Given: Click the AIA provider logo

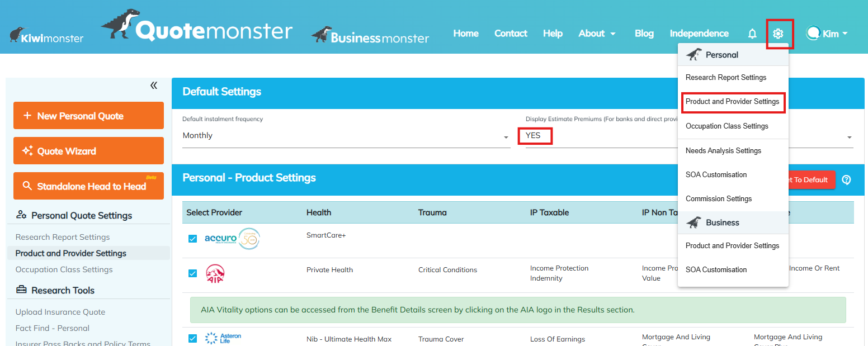Looking at the screenshot, I should click(x=215, y=274).
